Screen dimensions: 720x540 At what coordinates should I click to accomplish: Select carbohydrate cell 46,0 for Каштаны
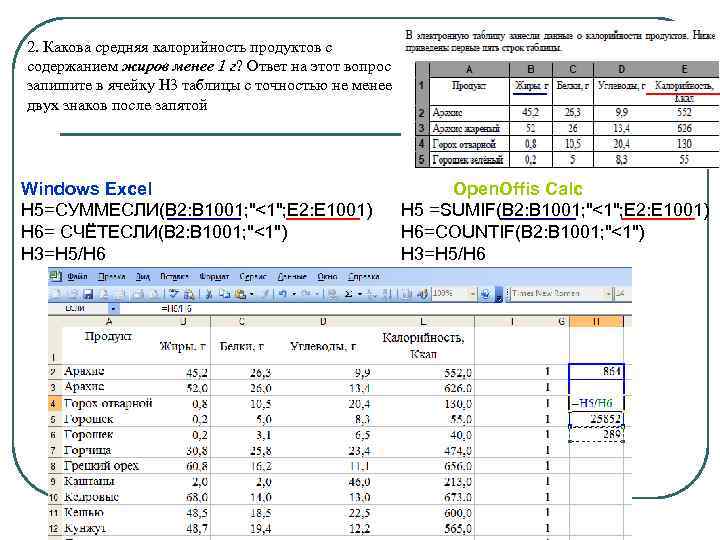(x=323, y=481)
